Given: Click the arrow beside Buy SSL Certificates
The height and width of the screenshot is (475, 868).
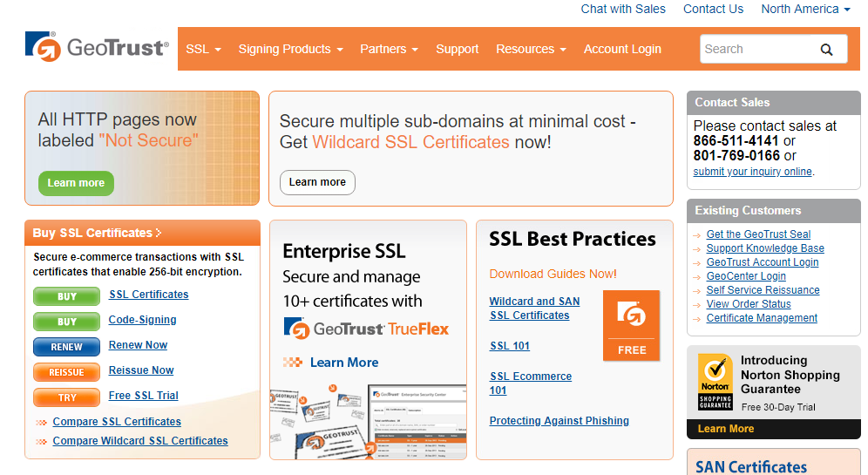Looking at the screenshot, I should coord(159,233).
